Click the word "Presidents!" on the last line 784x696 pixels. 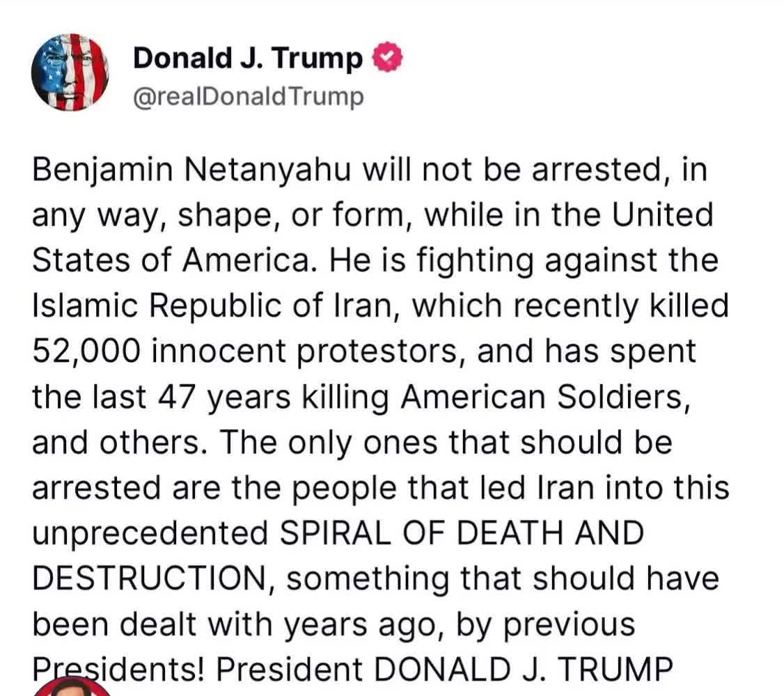[118, 669]
